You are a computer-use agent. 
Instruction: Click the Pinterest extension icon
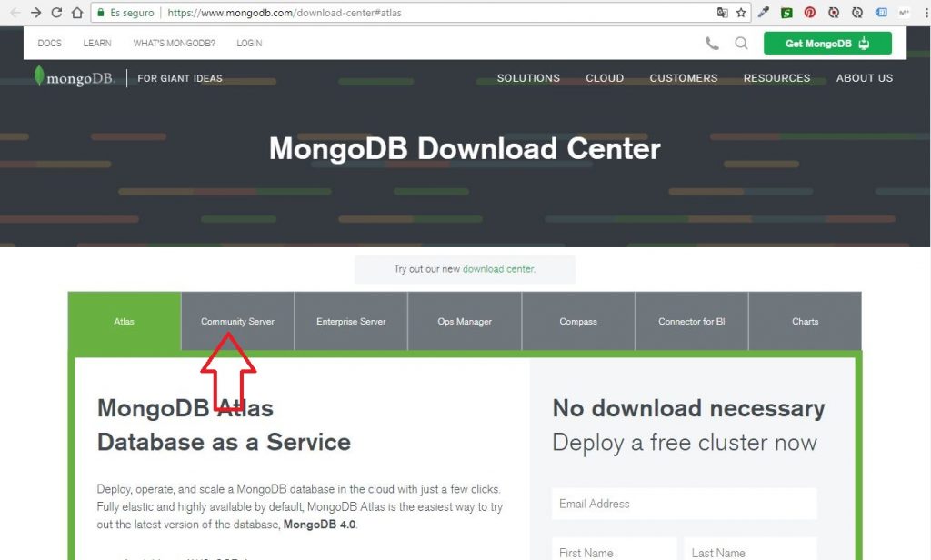tap(809, 12)
